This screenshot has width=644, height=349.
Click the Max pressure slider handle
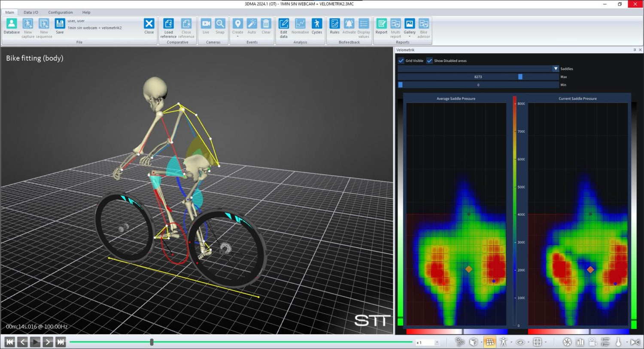pos(520,77)
